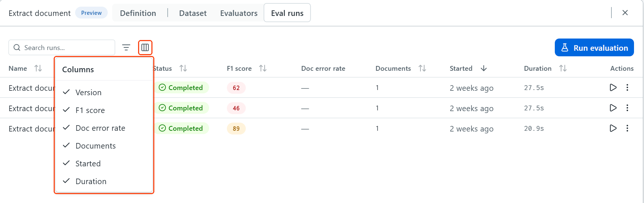Sort by Duration arrows icon

coord(563,68)
